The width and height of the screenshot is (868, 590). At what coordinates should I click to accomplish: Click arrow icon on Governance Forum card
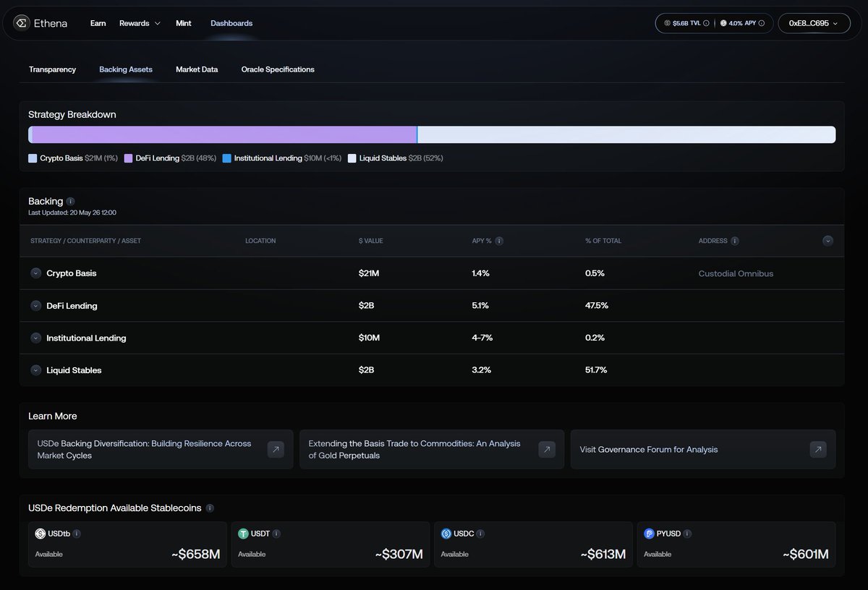pos(818,450)
